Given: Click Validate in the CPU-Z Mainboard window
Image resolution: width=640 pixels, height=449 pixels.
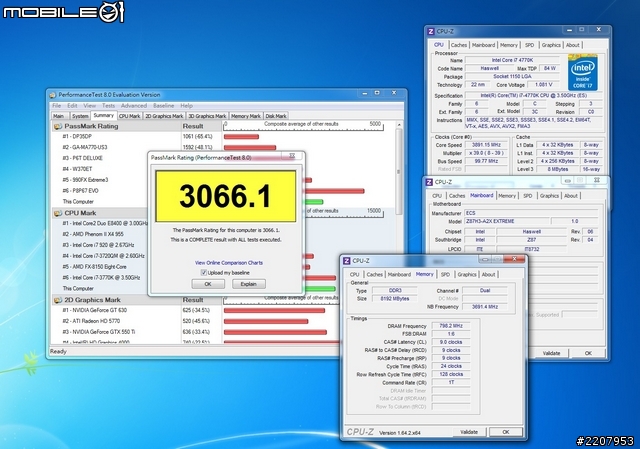Looking at the screenshot, I should tap(551, 353).
